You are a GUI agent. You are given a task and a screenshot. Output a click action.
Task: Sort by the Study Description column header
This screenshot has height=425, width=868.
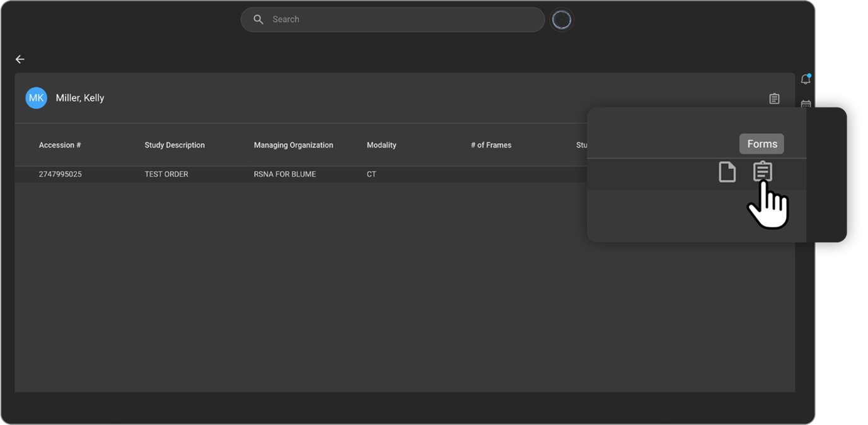175,145
